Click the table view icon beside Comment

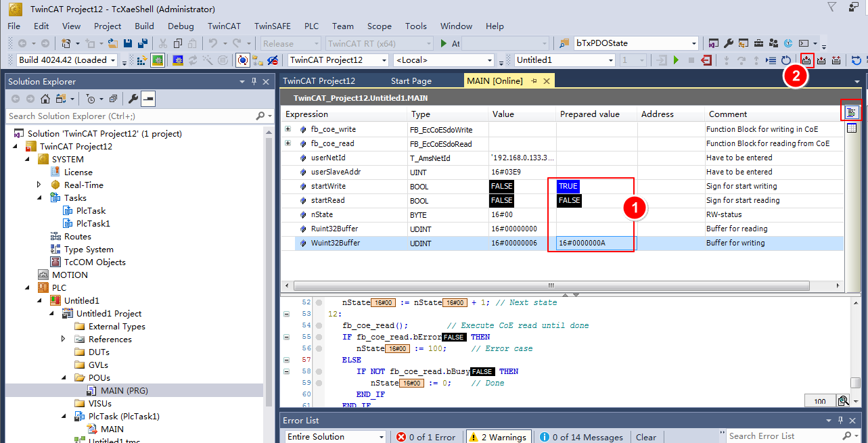point(851,128)
